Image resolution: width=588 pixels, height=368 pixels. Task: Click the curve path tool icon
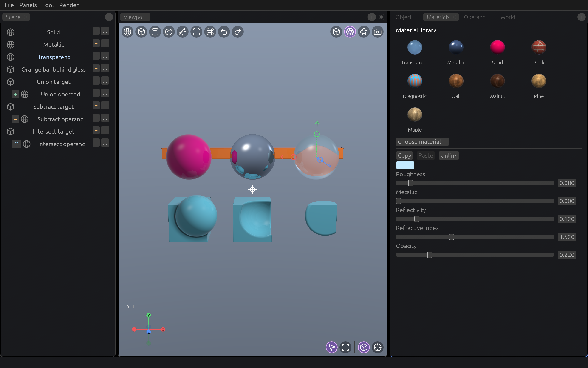[x=182, y=32]
